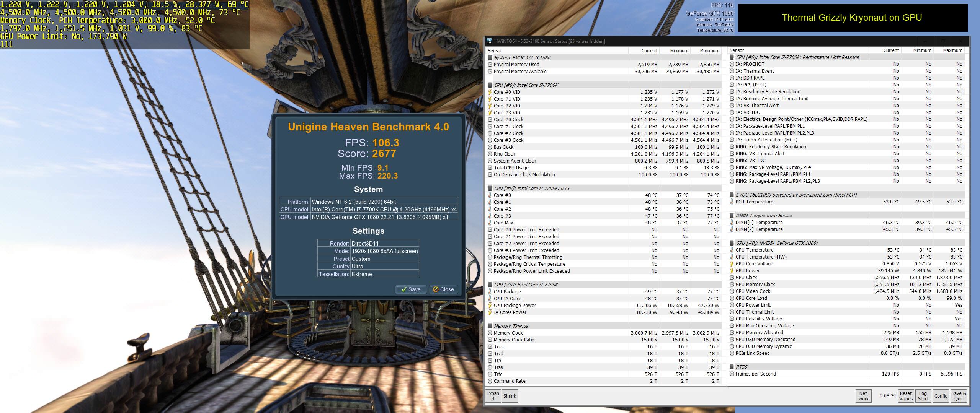Viewport: 980px width, 413px height.
Task: Click the Shrink button in the HWiNFO window
Action: (510, 396)
